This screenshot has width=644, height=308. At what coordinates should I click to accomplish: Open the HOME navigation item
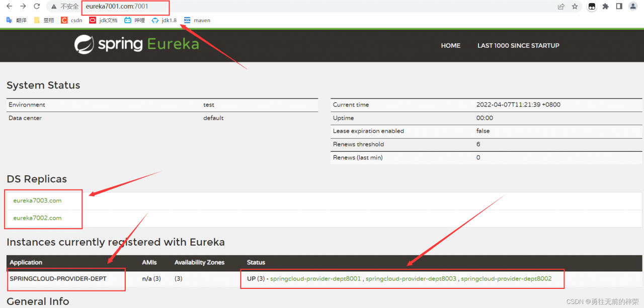click(451, 45)
